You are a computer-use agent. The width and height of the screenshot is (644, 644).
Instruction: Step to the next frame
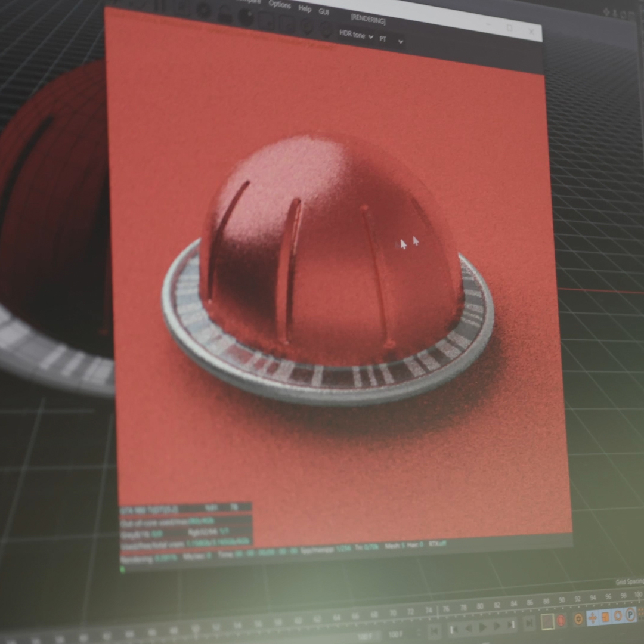[x=497, y=626]
